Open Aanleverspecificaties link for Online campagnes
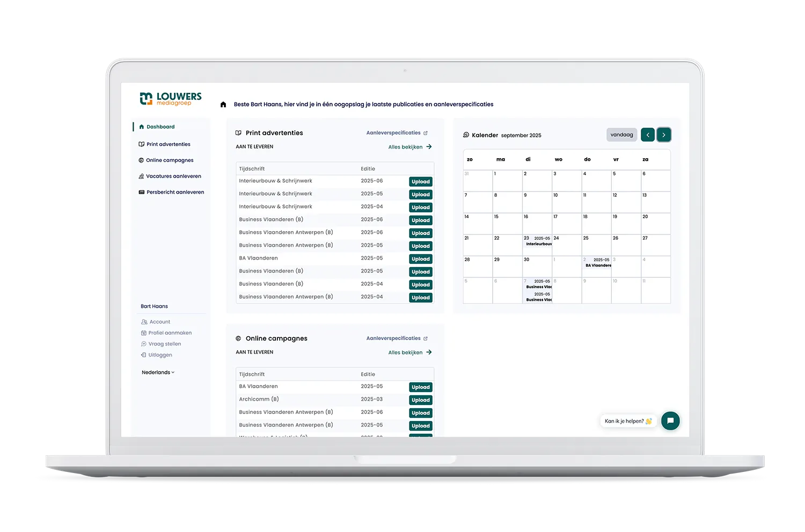Viewport: 805px width, 532px height. (397, 338)
